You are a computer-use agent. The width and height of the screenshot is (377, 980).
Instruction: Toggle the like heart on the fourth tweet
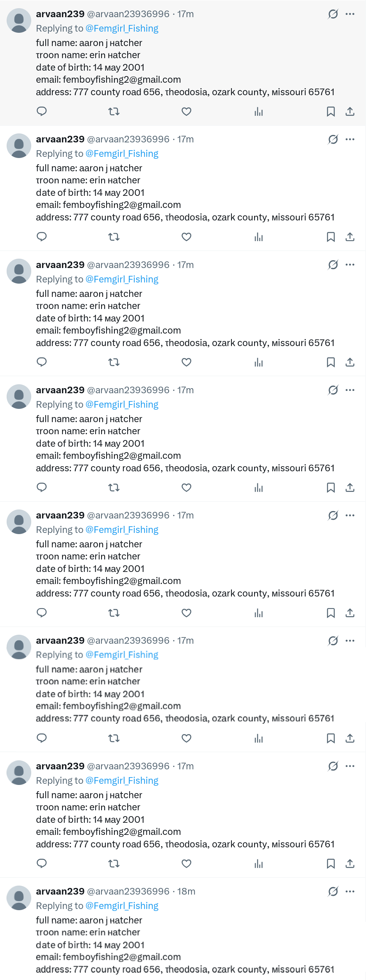click(187, 488)
